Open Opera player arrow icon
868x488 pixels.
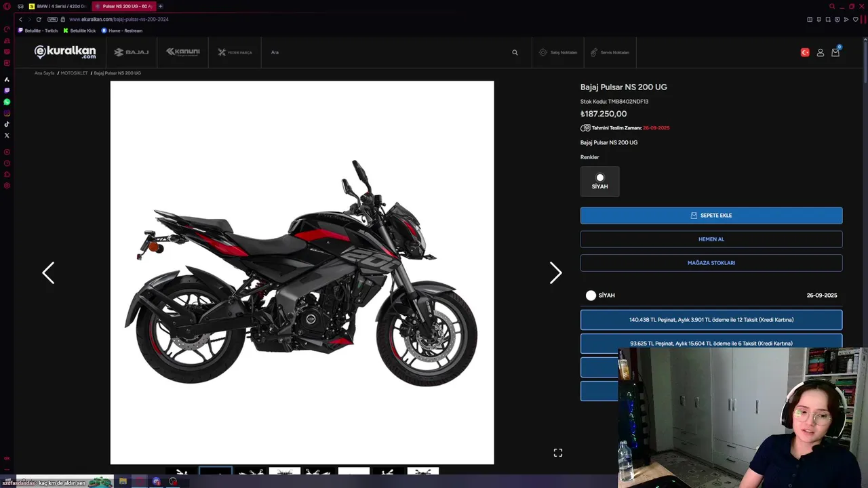846,19
